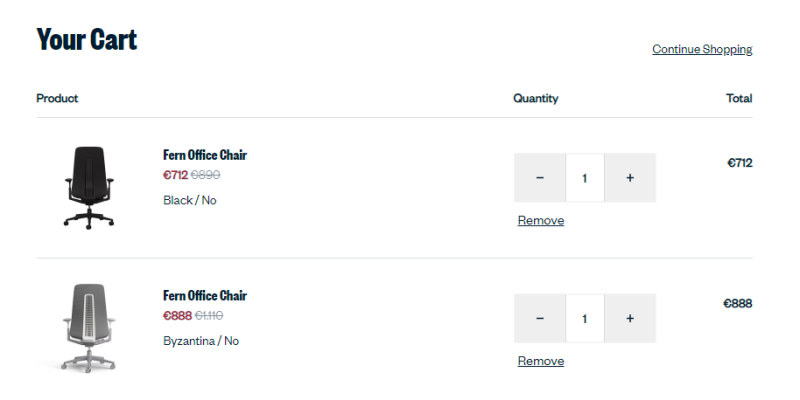Open the gray Byzantina chair product image
This screenshot has width=800, height=400.
pyautogui.click(x=89, y=328)
